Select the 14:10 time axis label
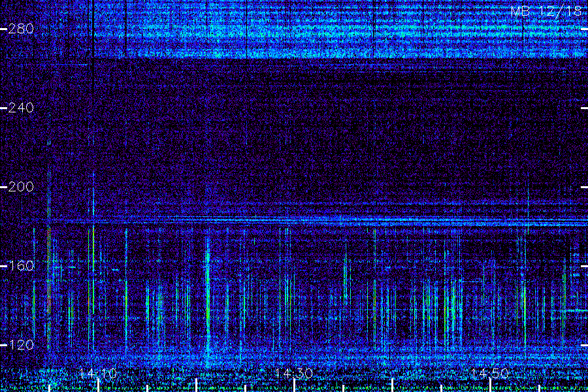This screenshot has width=588, height=392. tap(98, 374)
